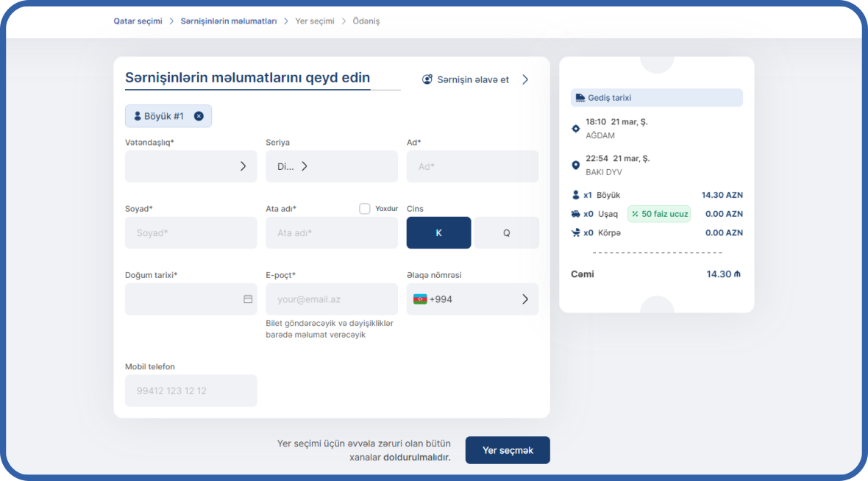Click the destination pin icon for BAKI DYV
The height and width of the screenshot is (481, 868).
pos(576,165)
